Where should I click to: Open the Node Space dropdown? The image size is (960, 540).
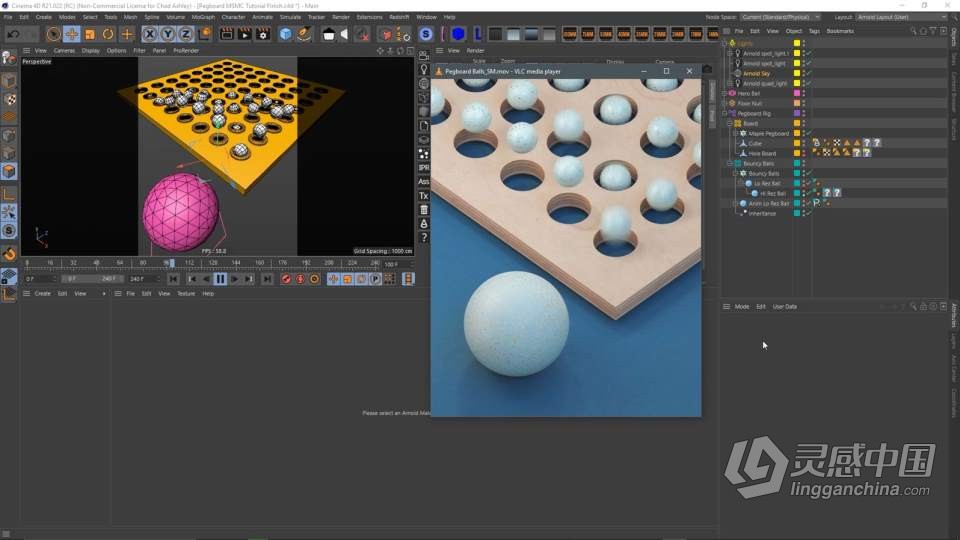pos(780,17)
